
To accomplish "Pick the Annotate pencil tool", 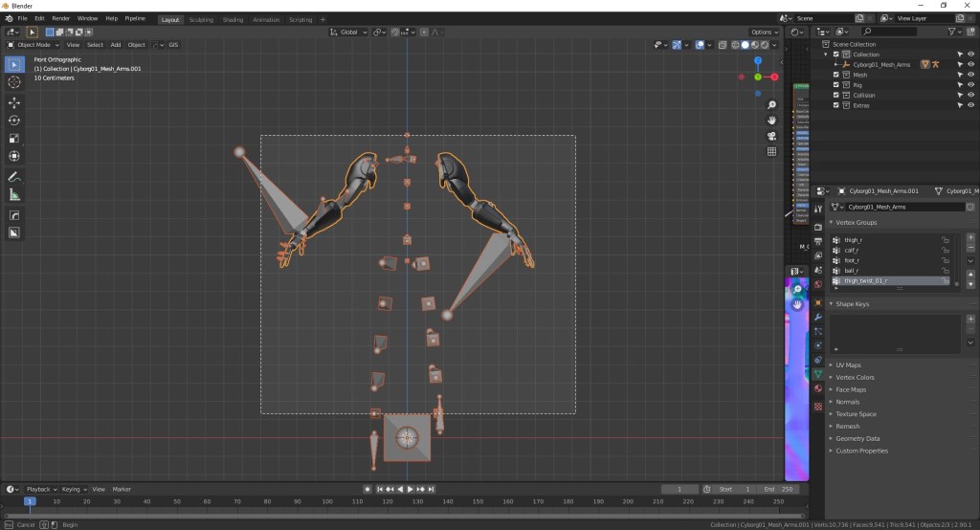I will click(14, 177).
